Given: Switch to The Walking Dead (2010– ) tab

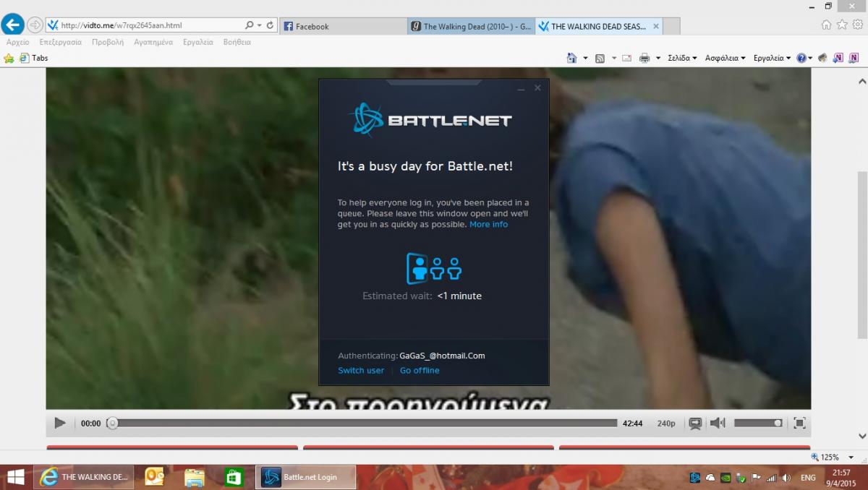Looking at the screenshot, I should click(471, 26).
